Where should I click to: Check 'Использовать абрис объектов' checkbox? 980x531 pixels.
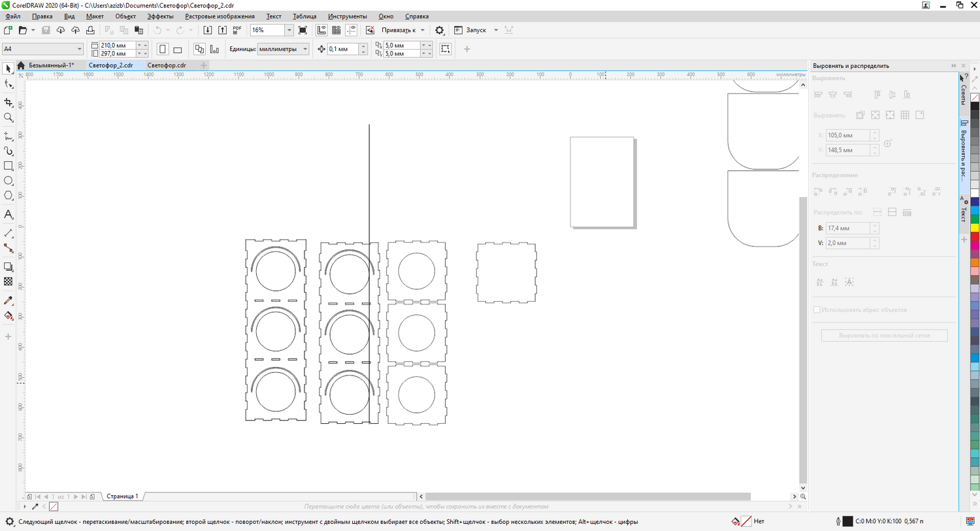tap(817, 310)
